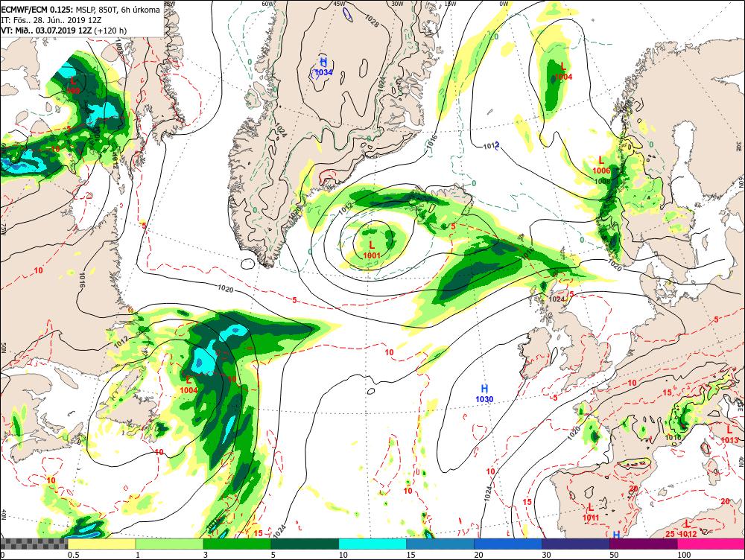
Task: Click the cyan 10–15 mm legend swatch
Action: point(372,544)
